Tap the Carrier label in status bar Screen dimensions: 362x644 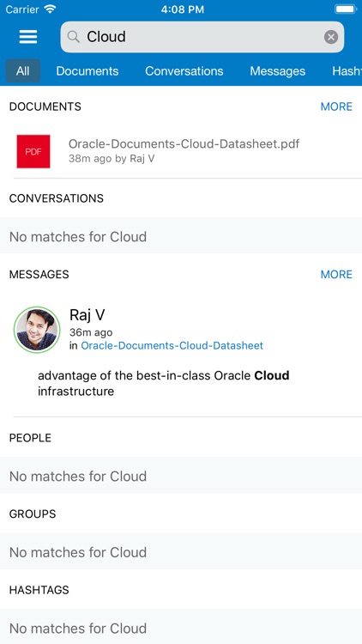coord(22,9)
